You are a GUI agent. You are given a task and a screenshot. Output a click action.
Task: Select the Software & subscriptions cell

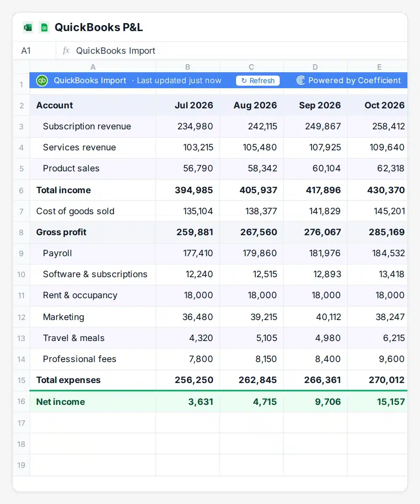[93, 274]
